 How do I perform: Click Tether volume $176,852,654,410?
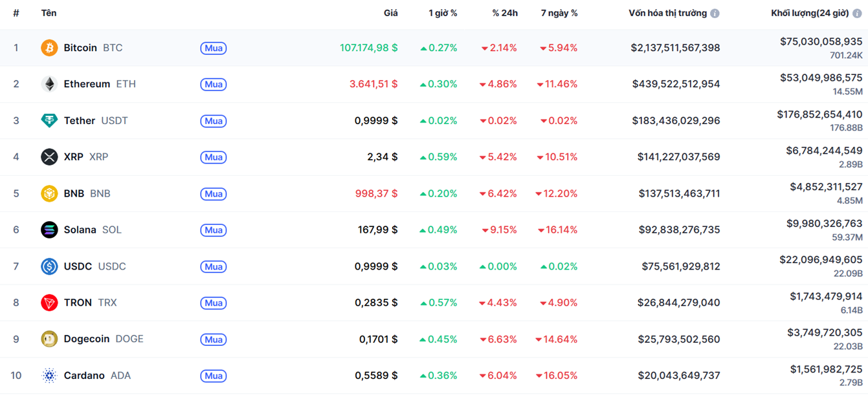point(819,114)
